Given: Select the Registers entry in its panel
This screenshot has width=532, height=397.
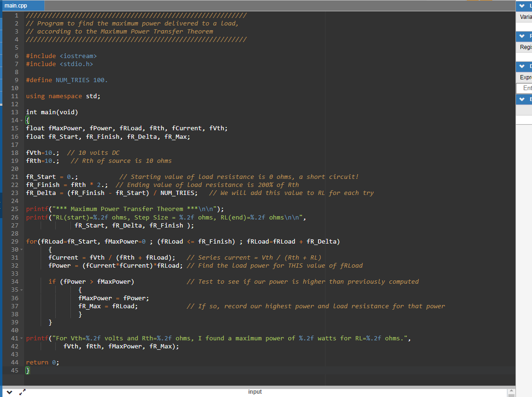Looking at the screenshot, I should 524,47.
